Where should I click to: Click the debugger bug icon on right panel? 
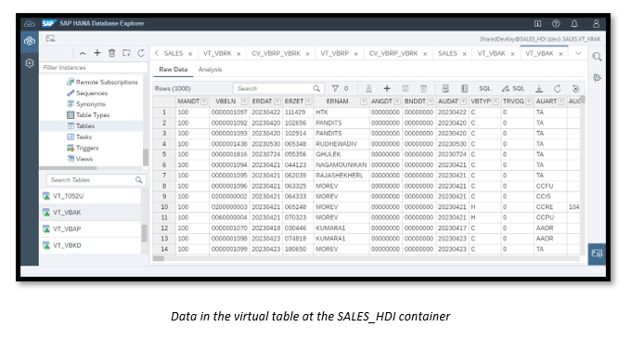pos(597,78)
